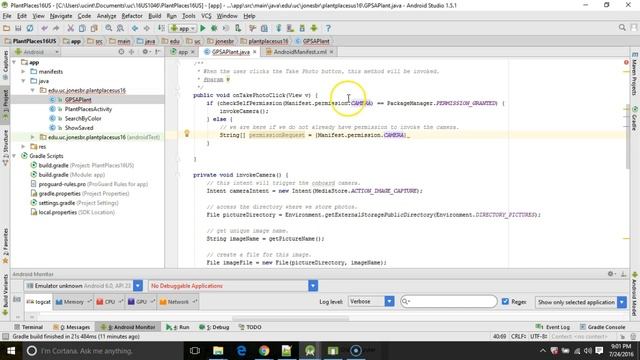Open the AVD Manager icon
Viewport: 640px width, 360px height.
click(290, 28)
